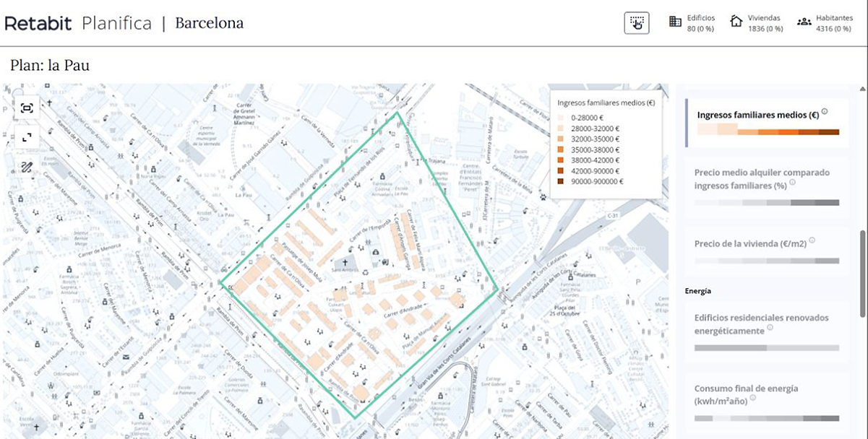Click the Habitantes people icon
This screenshot has height=439, width=868.
coord(804,22)
